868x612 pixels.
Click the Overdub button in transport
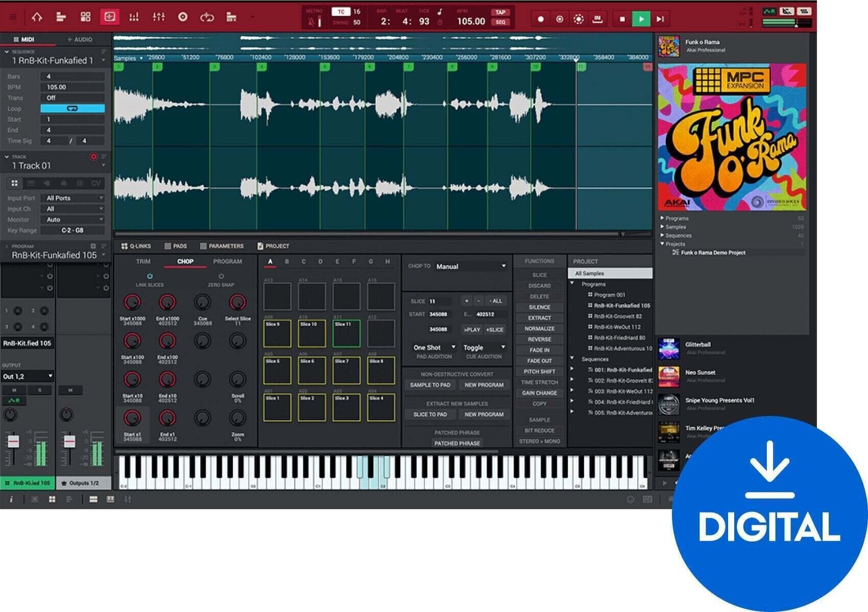click(560, 19)
